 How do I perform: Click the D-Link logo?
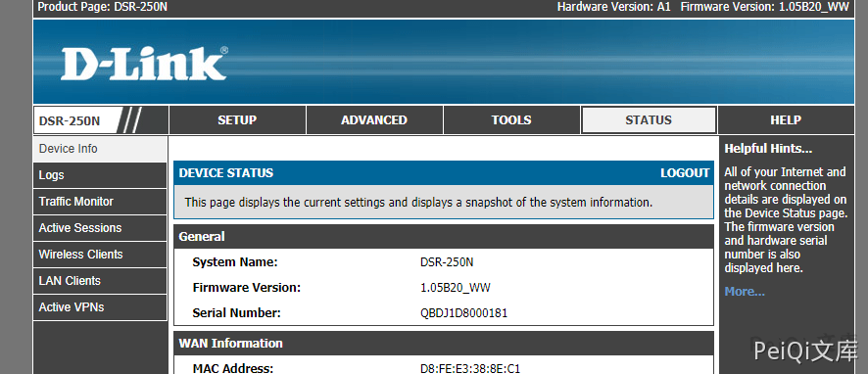pyautogui.click(x=144, y=64)
